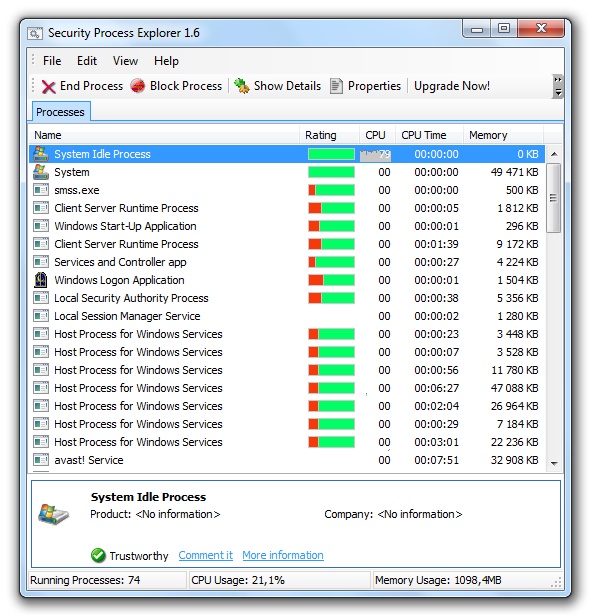Click the smss.exe process icon

(41, 190)
